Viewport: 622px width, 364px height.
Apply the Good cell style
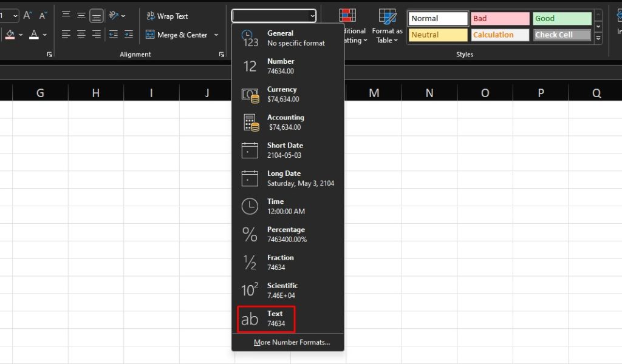pyautogui.click(x=561, y=18)
